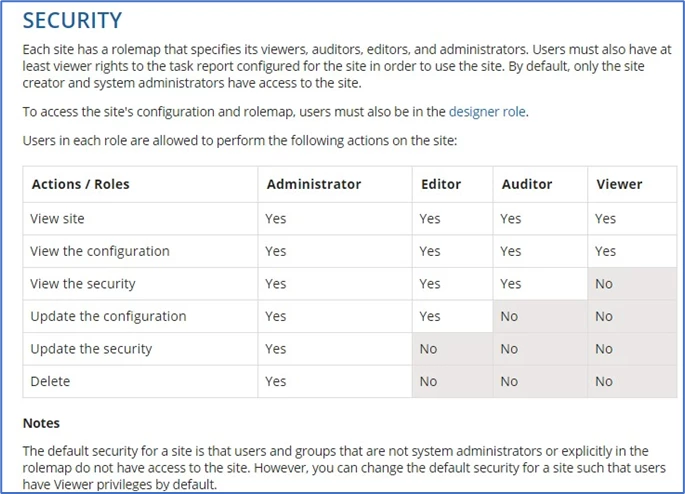The width and height of the screenshot is (685, 494).
Task: Click the Notes heading
Action: coord(41,423)
